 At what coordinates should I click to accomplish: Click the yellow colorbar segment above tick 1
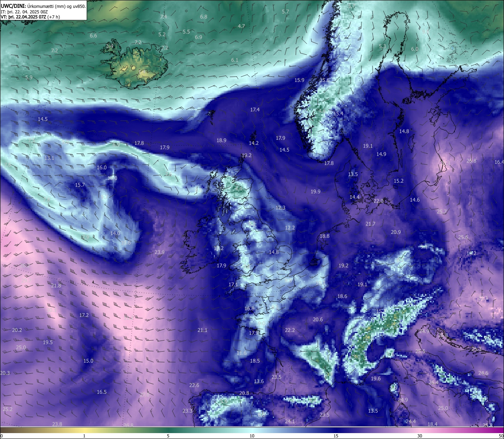tap(84, 430)
